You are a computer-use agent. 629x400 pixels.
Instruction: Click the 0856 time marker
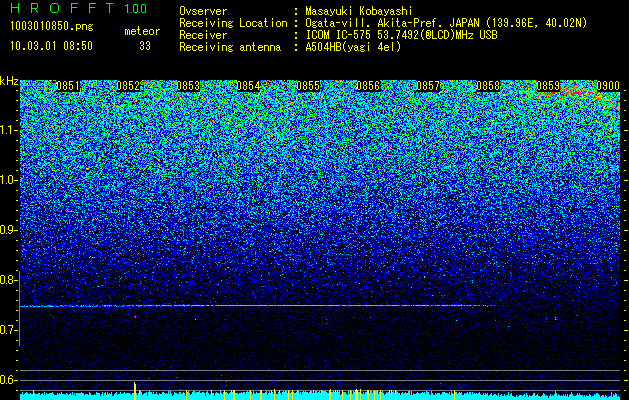pos(368,86)
